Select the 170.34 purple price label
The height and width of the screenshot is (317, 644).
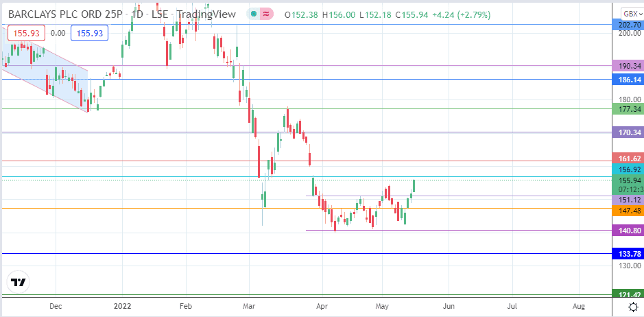pyautogui.click(x=627, y=132)
